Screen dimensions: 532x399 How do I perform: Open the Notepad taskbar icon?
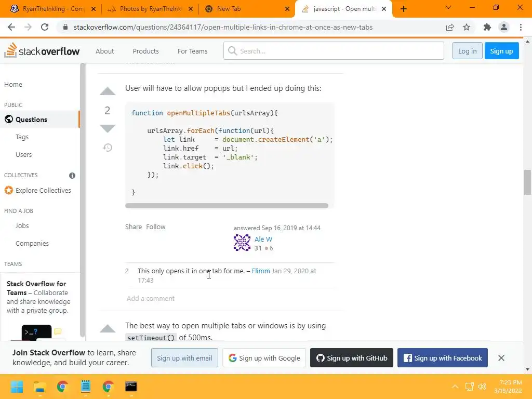[86, 387]
